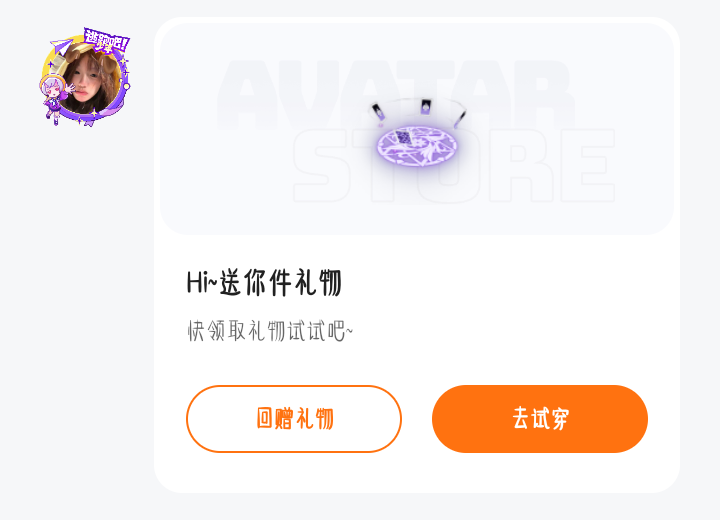Click the 快领取礼物试试吧~ subtitle text
The width and height of the screenshot is (720, 520).
270,331
